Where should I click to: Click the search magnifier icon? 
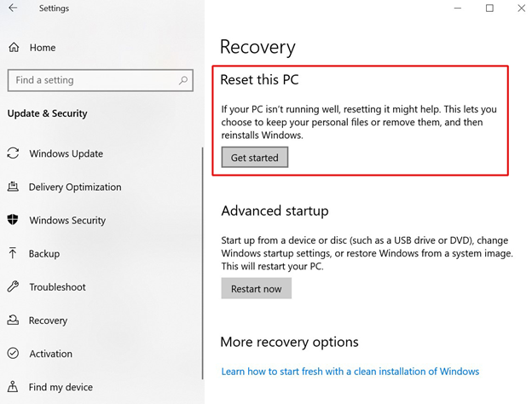(183, 80)
